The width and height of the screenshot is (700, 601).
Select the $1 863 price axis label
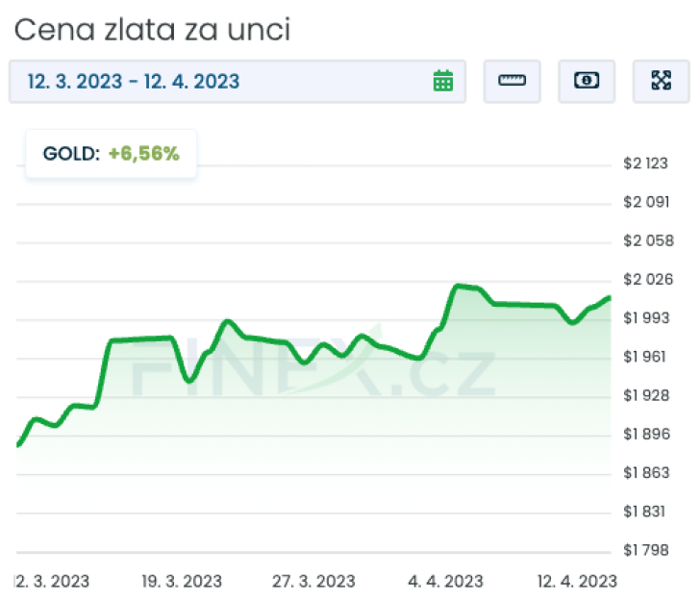point(646,472)
